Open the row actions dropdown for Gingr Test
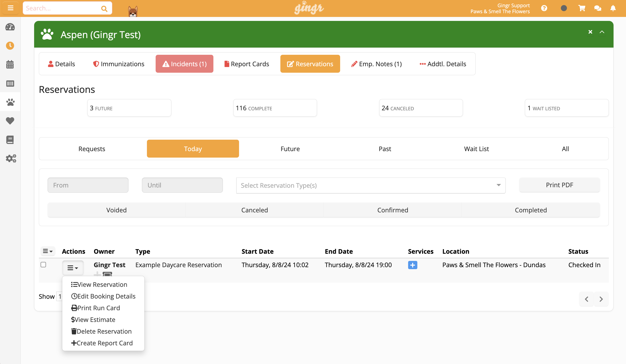Image resolution: width=626 pixels, height=364 pixels. (73, 268)
